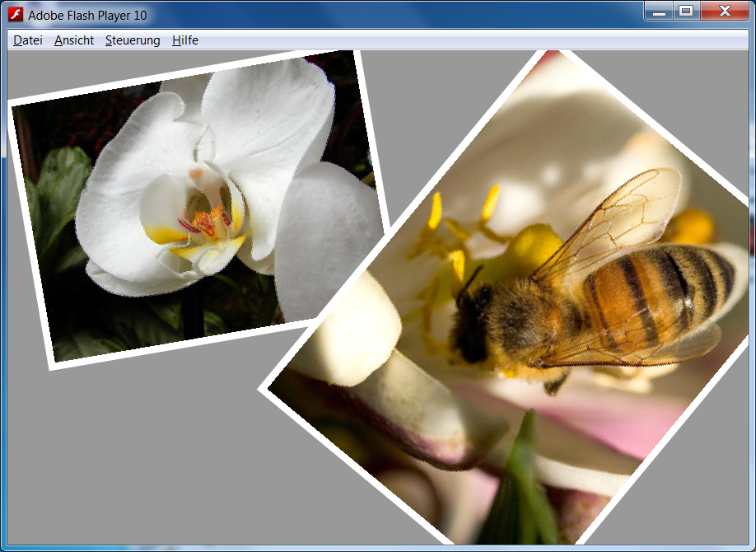Image resolution: width=756 pixels, height=552 pixels.
Task: Open the Ansicht menu
Action: pos(74,40)
